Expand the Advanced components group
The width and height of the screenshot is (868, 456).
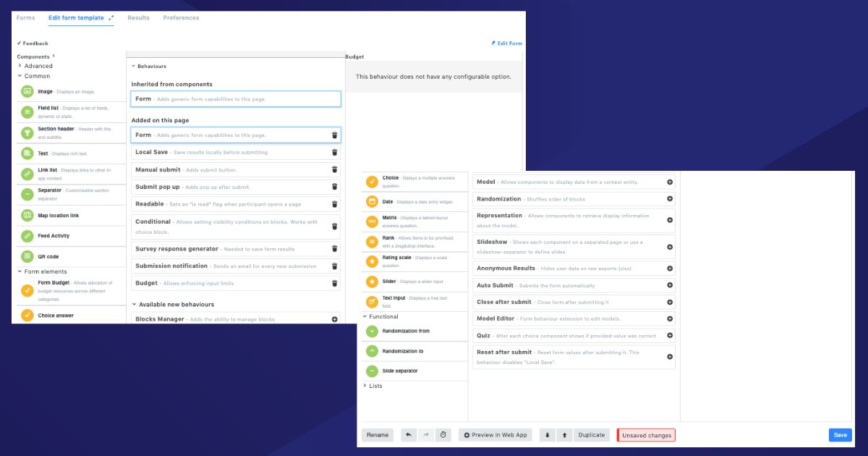pyautogui.click(x=20, y=66)
